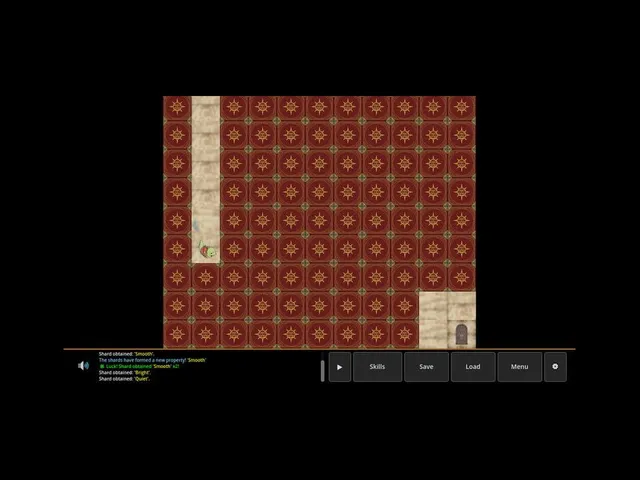Viewport: 640px width, 480px height.
Task: Click the topmost sand tile of the vertical path
Action: [x=206, y=110]
